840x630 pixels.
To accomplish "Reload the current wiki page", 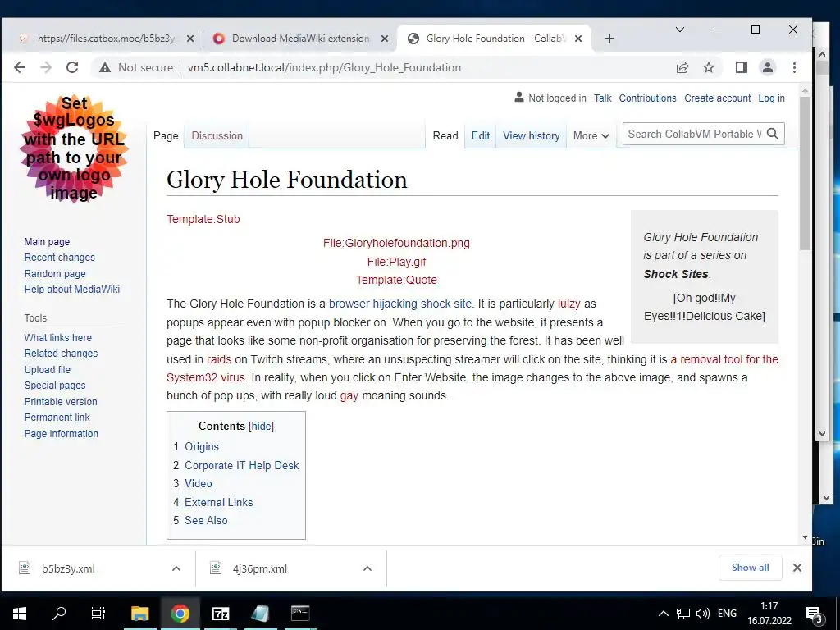I will click(72, 67).
